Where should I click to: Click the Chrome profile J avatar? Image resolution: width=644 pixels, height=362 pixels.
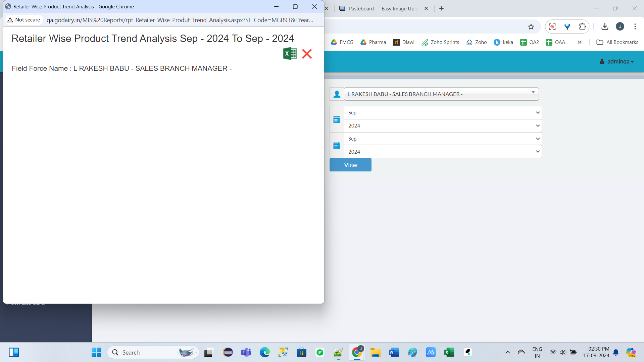click(x=620, y=27)
